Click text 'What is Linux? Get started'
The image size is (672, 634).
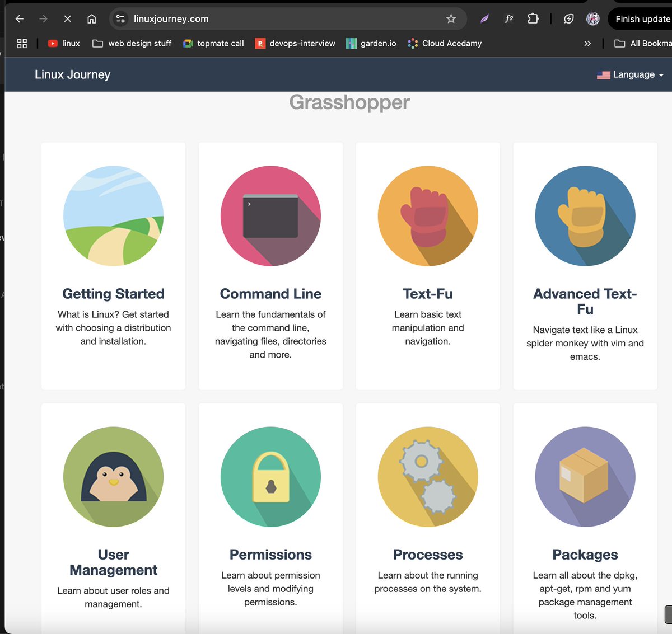point(113,314)
